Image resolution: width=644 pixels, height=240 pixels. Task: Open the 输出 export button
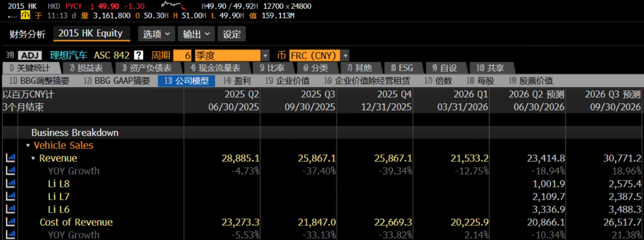[196, 34]
